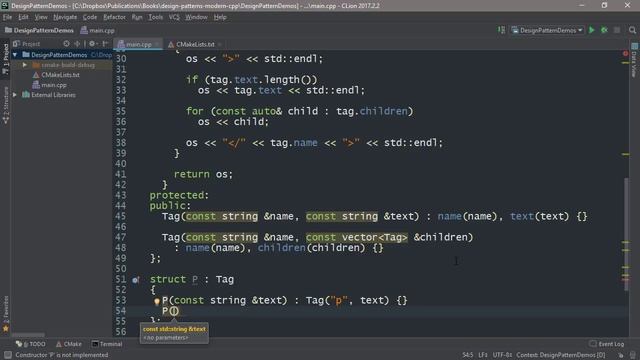
Task: Open the Navigate menu
Action: pos(65,17)
